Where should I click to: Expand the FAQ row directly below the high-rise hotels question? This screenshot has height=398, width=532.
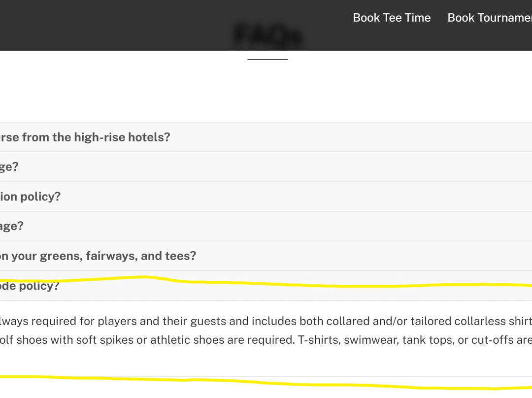(x=9, y=167)
